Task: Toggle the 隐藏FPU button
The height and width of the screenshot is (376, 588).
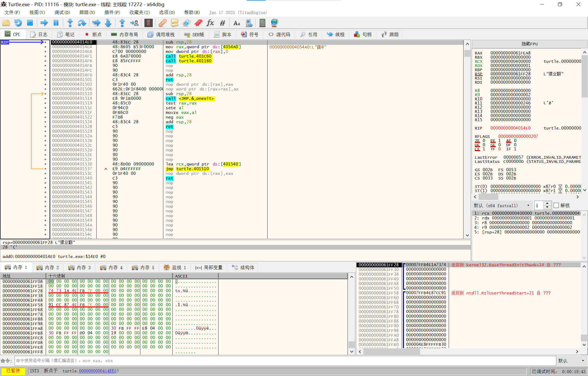Action: [x=530, y=44]
